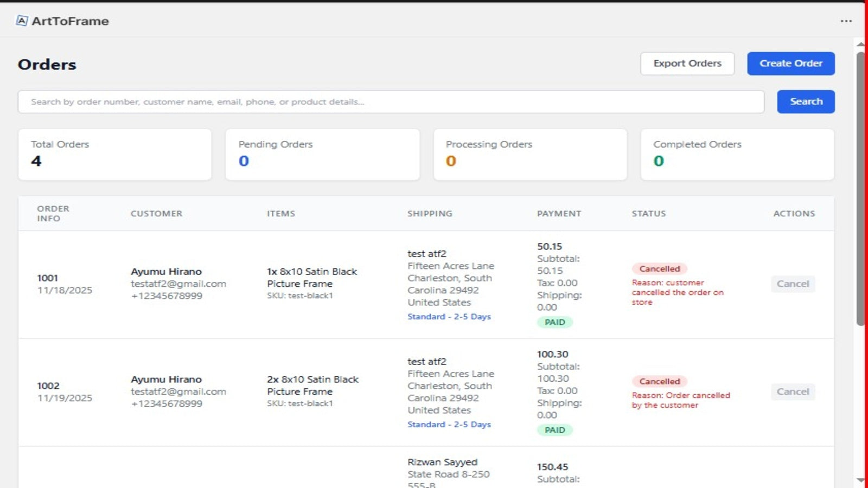868x488 pixels.
Task: Click the Cancelled badge for order 1002
Action: tap(659, 382)
